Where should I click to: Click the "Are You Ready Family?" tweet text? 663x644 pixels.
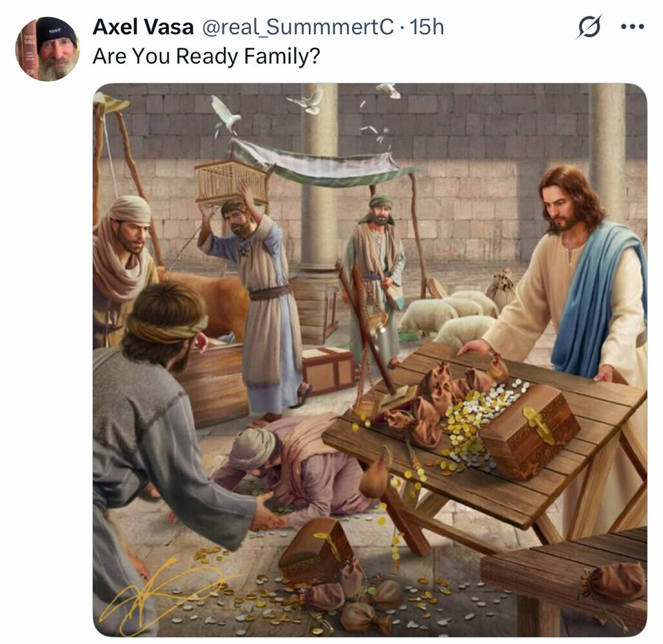pyautogui.click(x=206, y=56)
